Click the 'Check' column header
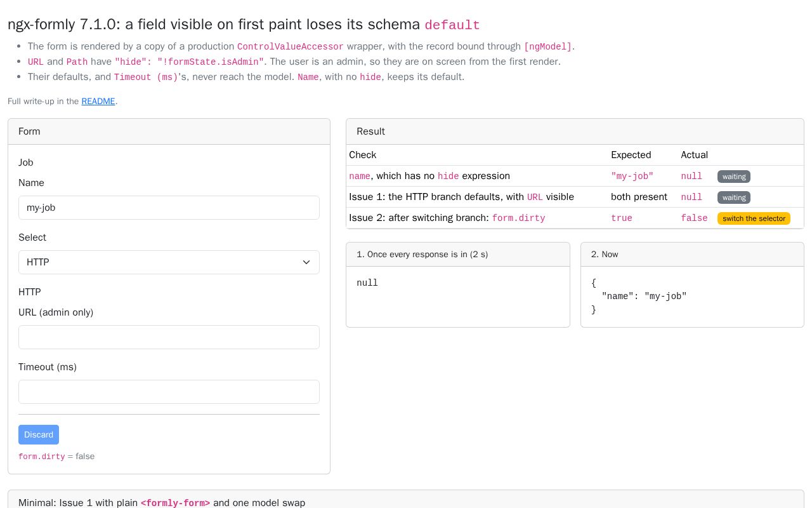The image size is (812, 508). 363,155
